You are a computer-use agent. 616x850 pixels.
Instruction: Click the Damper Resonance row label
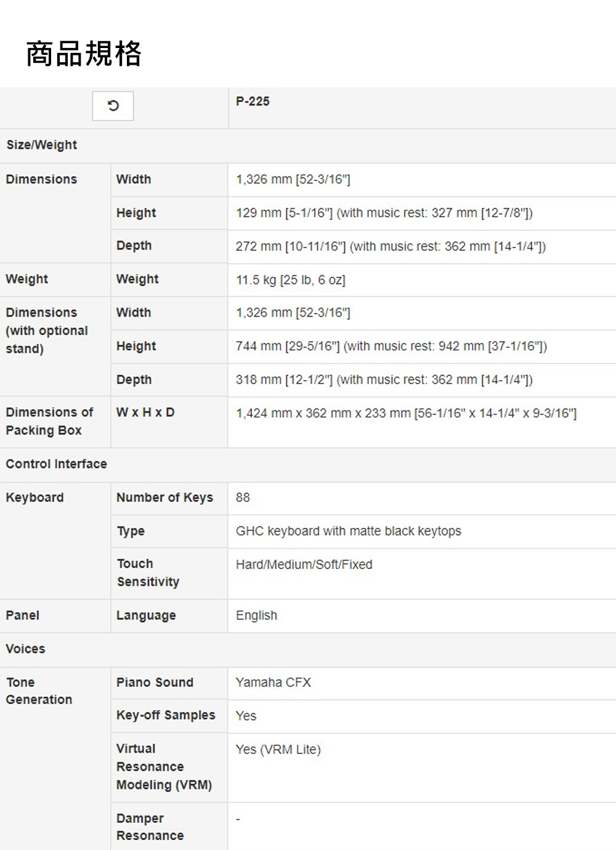click(150, 827)
